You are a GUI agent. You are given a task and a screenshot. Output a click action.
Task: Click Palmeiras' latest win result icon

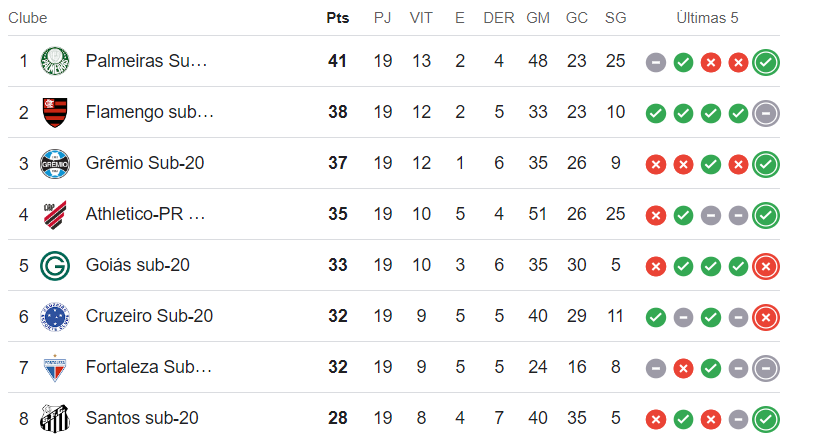pos(766,62)
